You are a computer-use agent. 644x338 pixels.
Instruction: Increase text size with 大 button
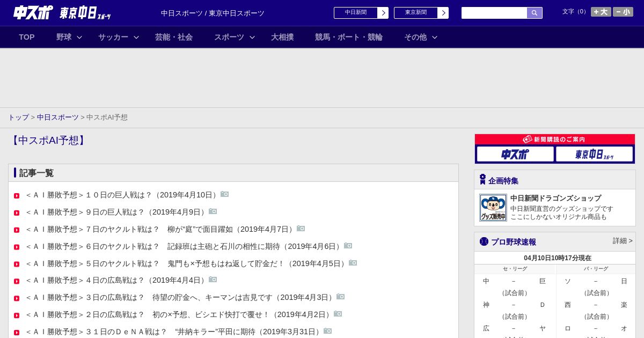pos(601,12)
